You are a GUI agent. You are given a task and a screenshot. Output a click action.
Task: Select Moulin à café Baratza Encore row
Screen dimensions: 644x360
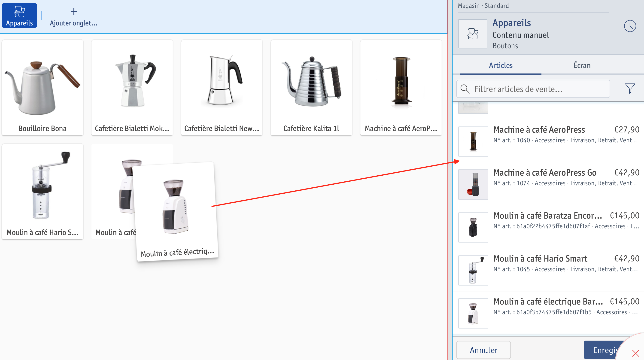(548, 228)
